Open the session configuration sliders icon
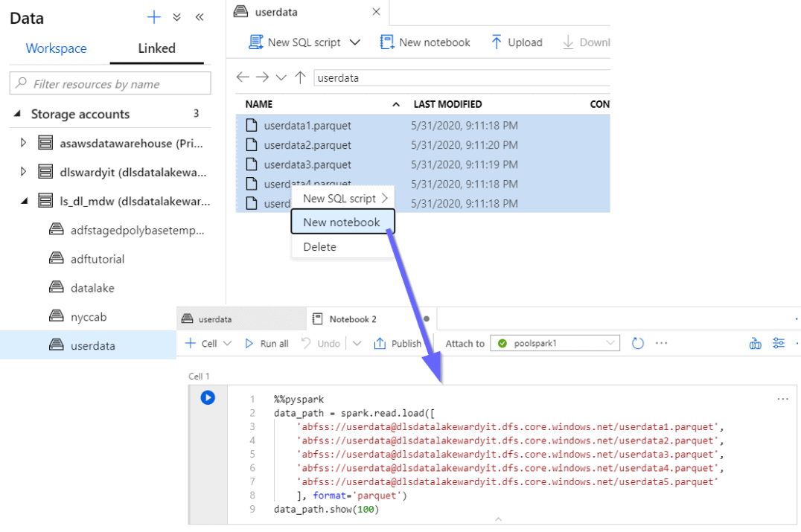Screen dimensions: 801x532 click(x=779, y=343)
